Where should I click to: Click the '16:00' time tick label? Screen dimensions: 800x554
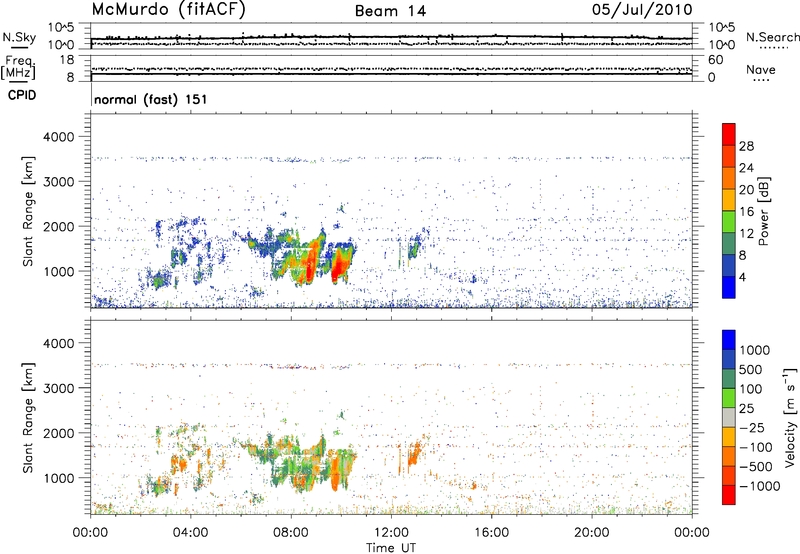[491, 533]
